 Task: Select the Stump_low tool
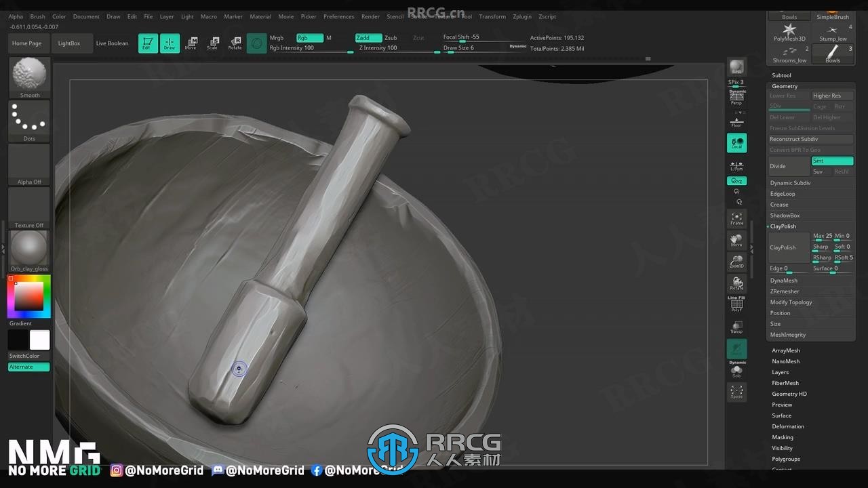tap(833, 33)
